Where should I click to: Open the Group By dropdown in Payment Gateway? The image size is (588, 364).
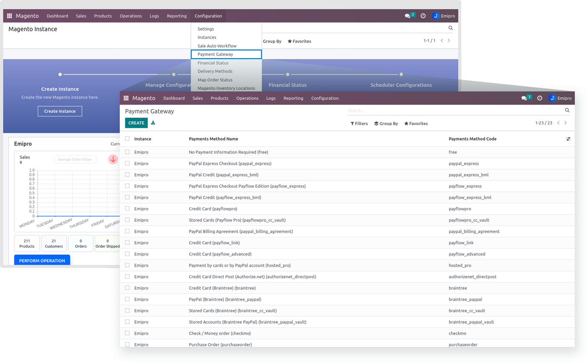386,124
